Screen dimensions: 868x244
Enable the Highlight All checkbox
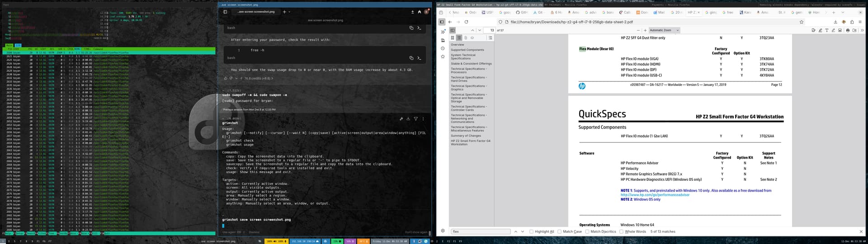[x=531, y=231]
